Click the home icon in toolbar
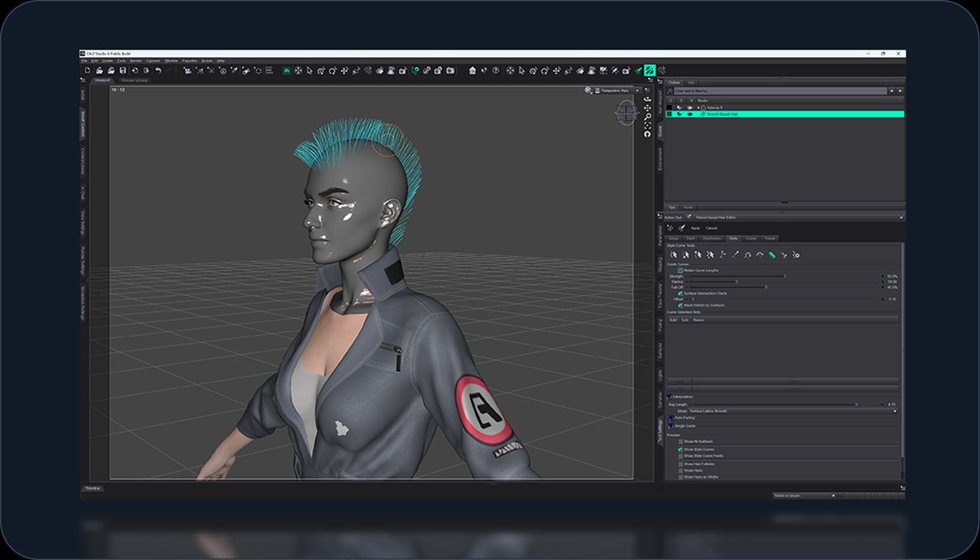 [472, 70]
